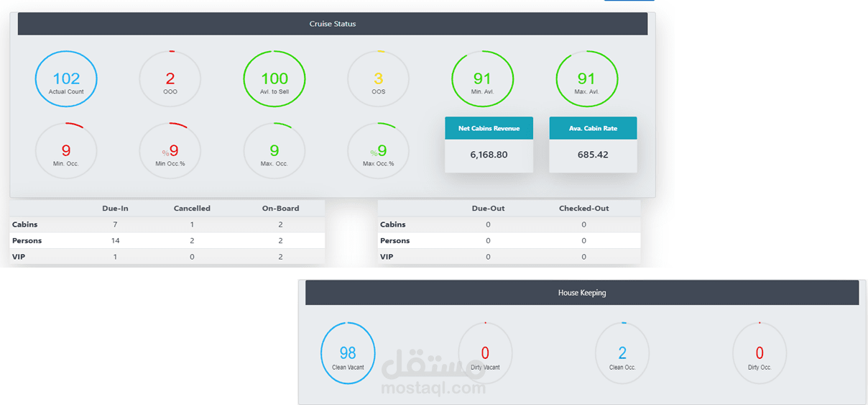This screenshot has height=405, width=868.
Task: Click the Dirty Vacant gauge
Action: (x=485, y=352)
